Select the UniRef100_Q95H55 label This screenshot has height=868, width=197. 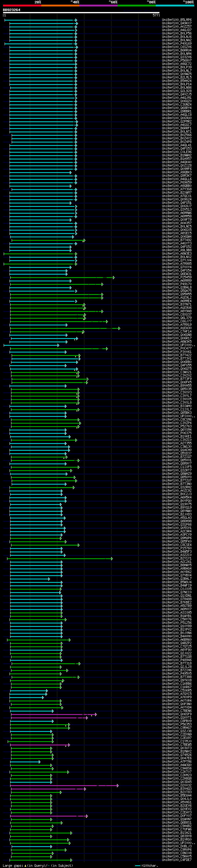pos(177,294)
